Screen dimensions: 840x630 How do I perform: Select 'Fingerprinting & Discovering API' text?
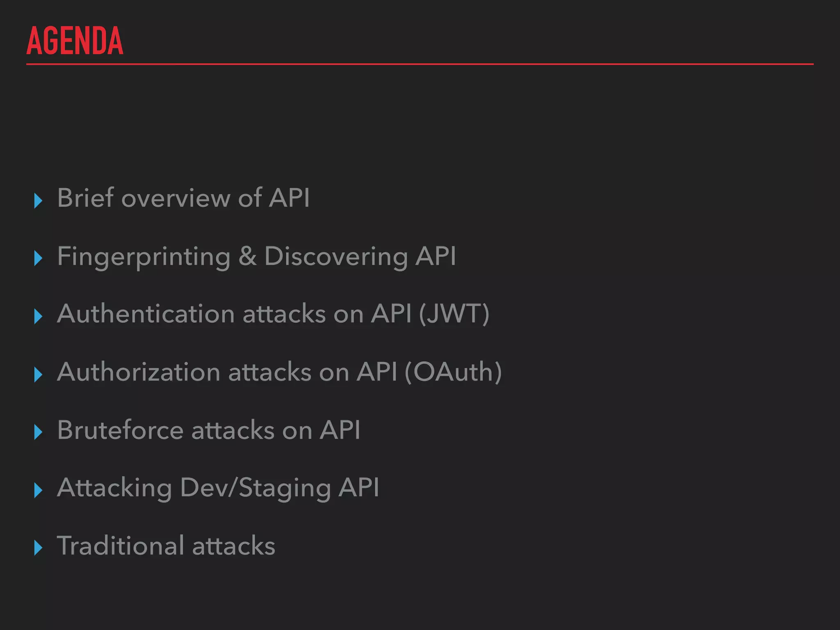(x=257, y=257)
